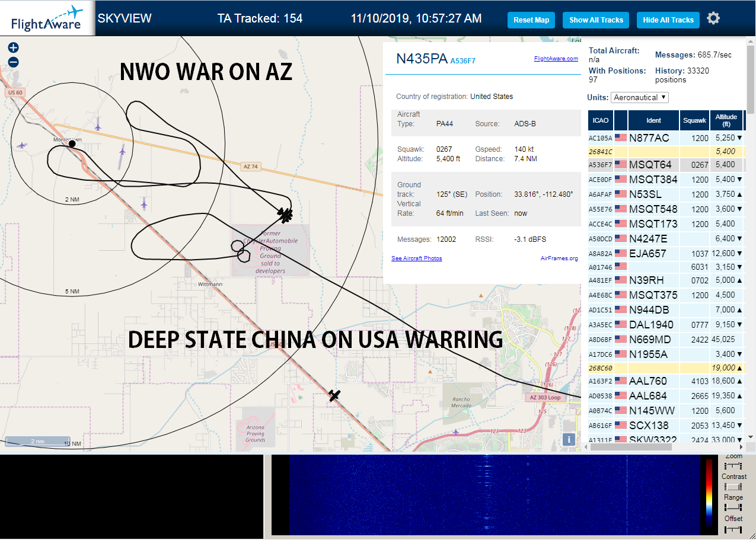This screenshot has height=540, width=756.
Task: Click the SKYVIEW header title
Action: pos(125,18)
